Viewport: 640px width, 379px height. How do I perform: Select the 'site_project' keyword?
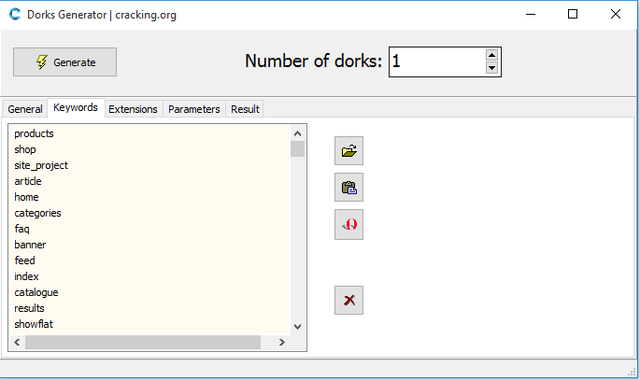(41, 166)
